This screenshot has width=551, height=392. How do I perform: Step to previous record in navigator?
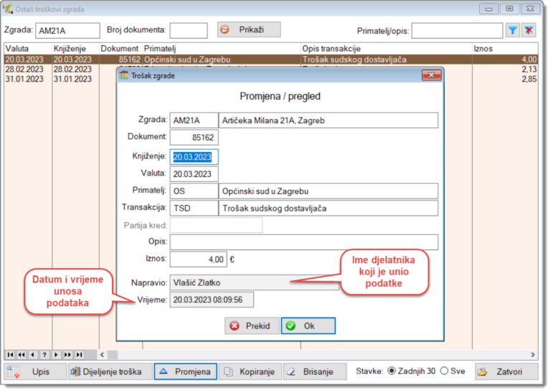coord(33,354)
